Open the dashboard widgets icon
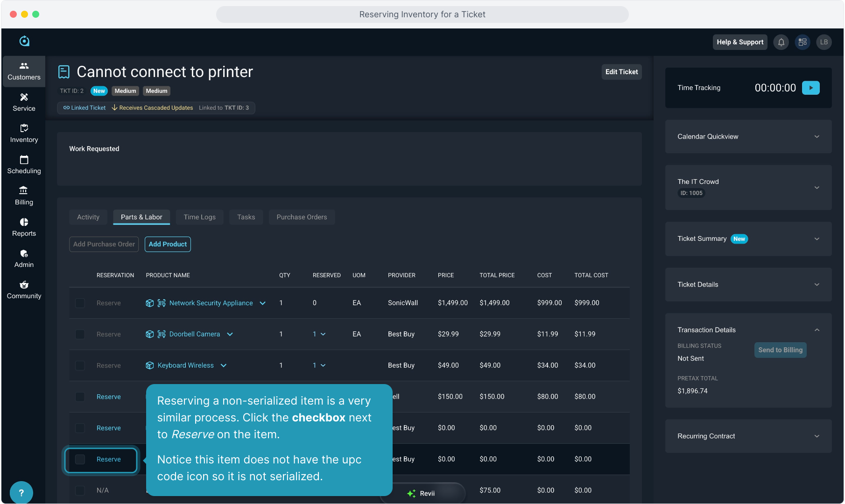The image size is (845, 504). tap(803, 42)
